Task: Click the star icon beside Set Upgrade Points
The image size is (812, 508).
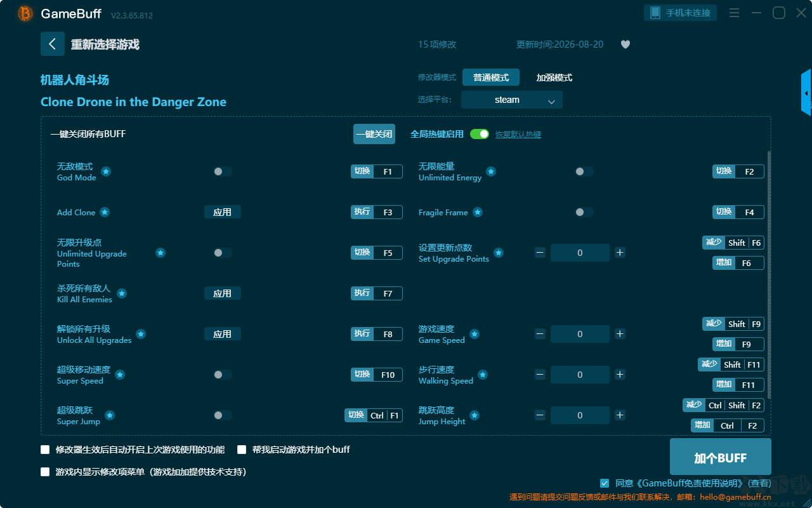Action: pos(499,253)
